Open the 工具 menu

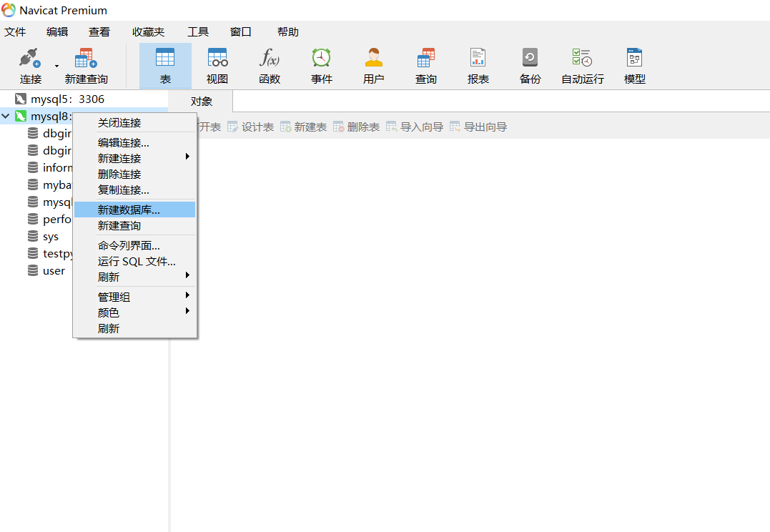(198, 31)
